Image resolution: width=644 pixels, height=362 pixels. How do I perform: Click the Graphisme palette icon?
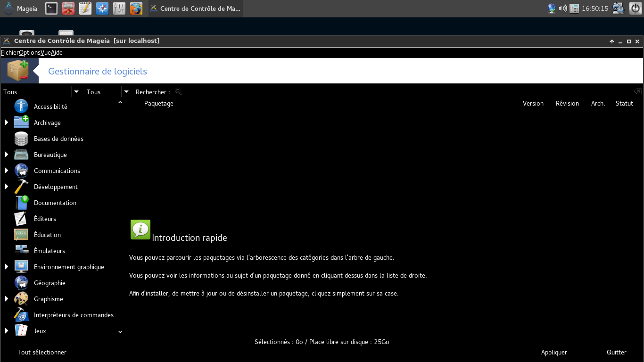[21, 299]
